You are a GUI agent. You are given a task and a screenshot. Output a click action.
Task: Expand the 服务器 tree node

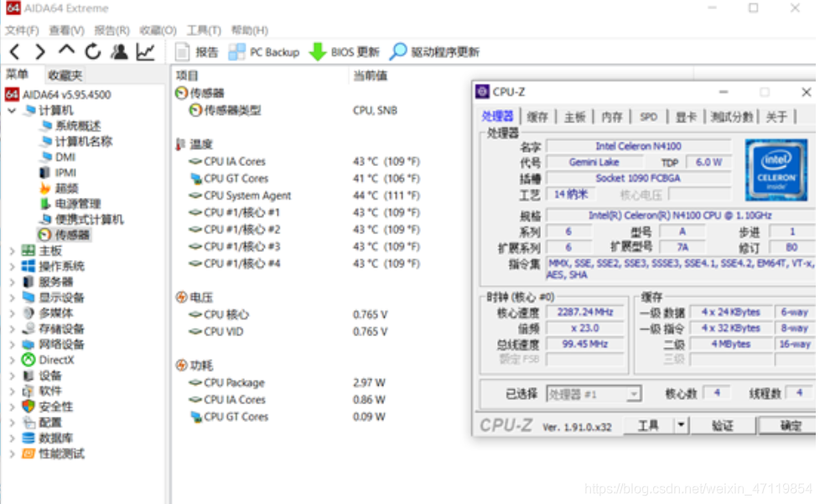(x=12, y=283)
